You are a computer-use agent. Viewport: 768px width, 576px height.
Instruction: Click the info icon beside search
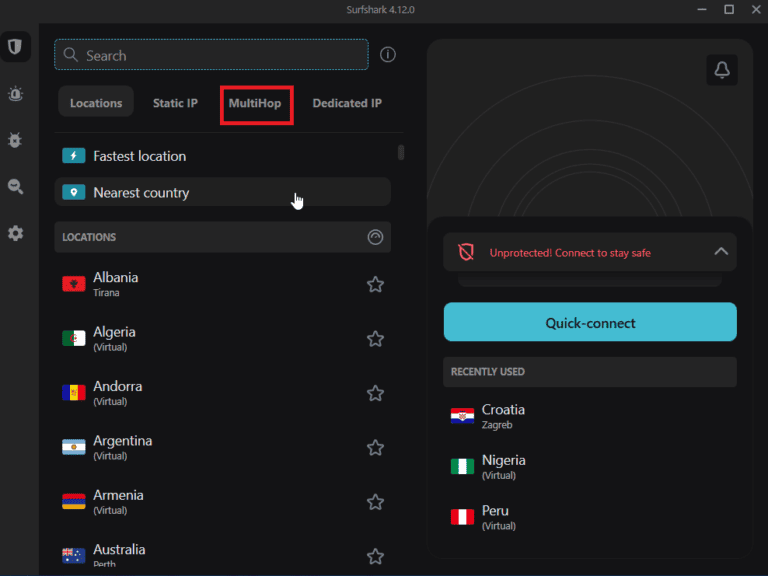388,55
